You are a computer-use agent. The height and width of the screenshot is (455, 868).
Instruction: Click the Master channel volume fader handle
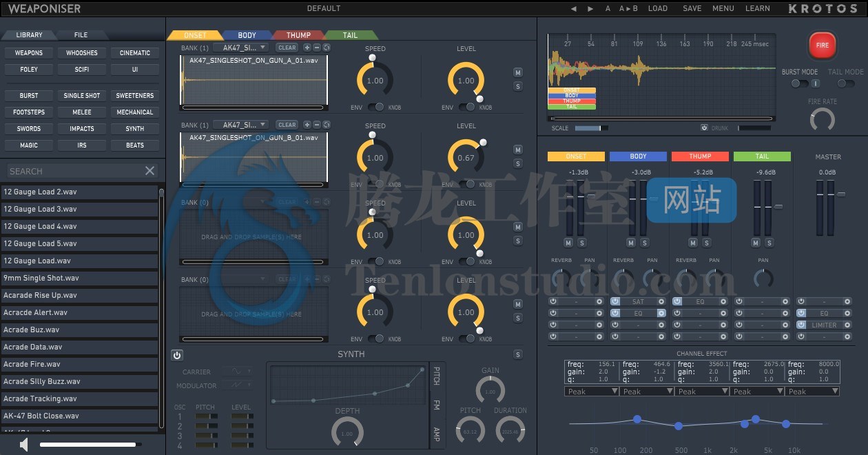pos(841,194)
